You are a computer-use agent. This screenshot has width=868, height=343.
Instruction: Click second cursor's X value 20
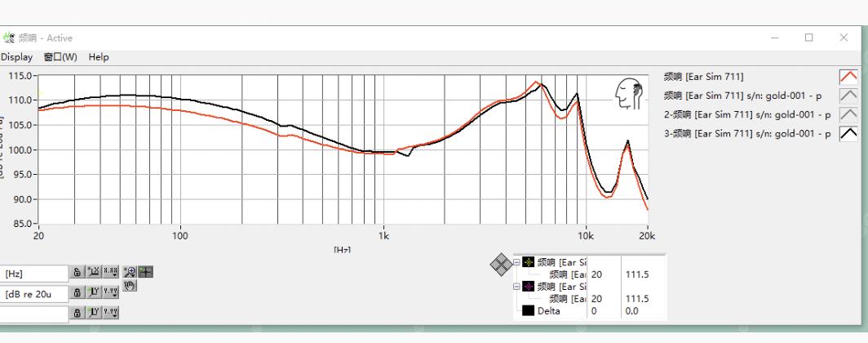(x=597, y=299)
